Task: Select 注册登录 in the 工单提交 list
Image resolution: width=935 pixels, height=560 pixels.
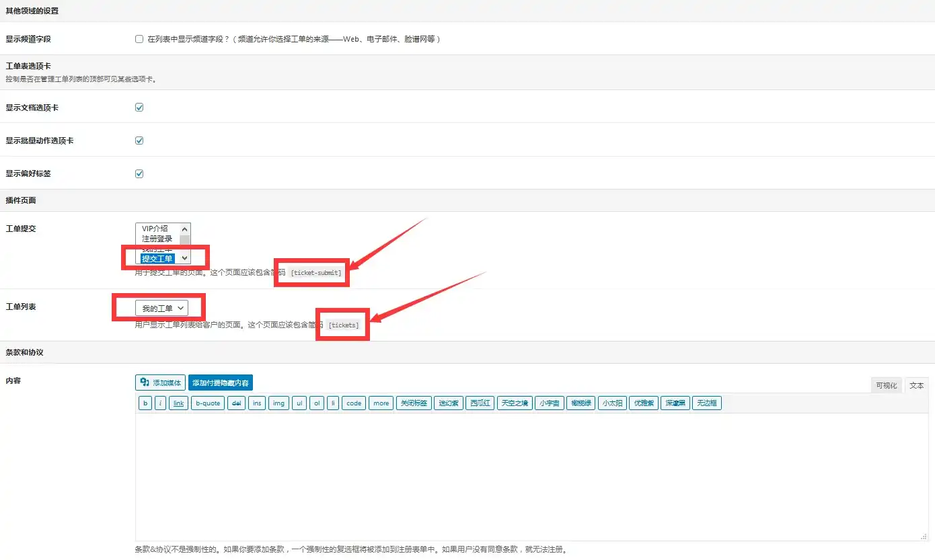Action: pos(159,239)
